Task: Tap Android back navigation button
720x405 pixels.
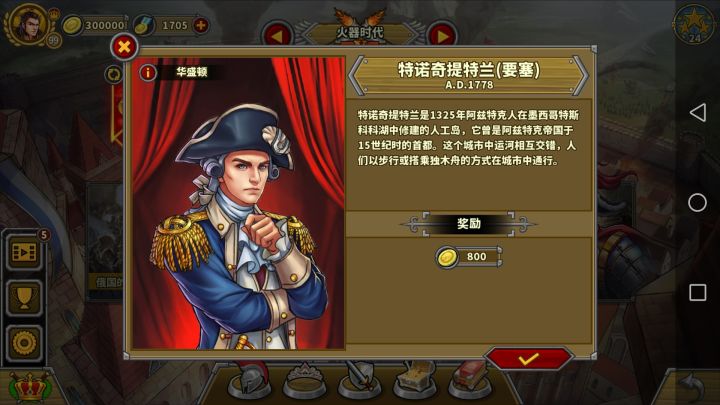Action: (698, 112)
